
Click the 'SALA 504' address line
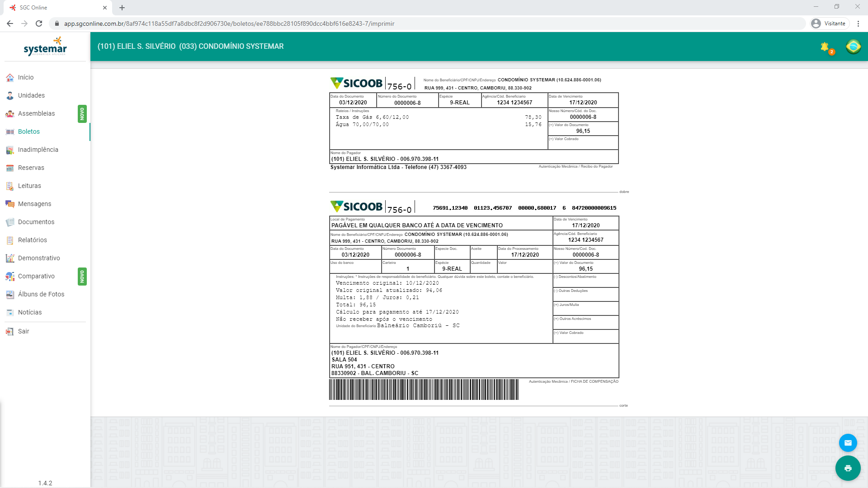(344, 360)
